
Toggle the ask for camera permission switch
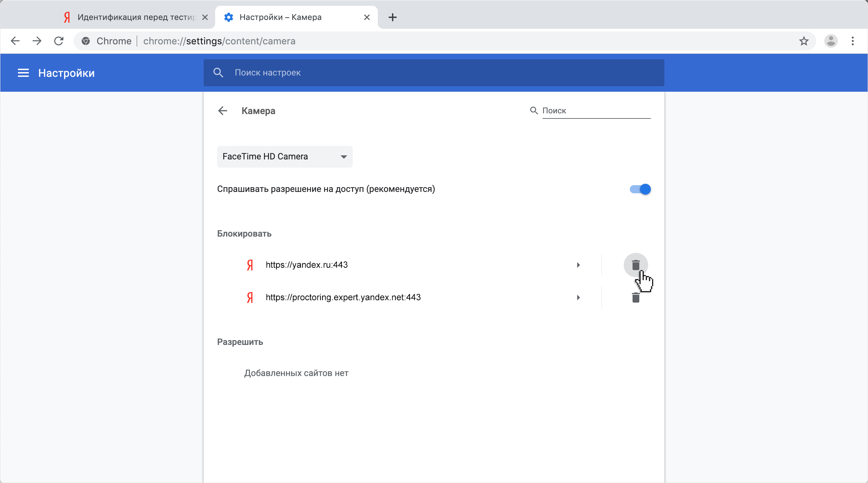tap(640, 189)
